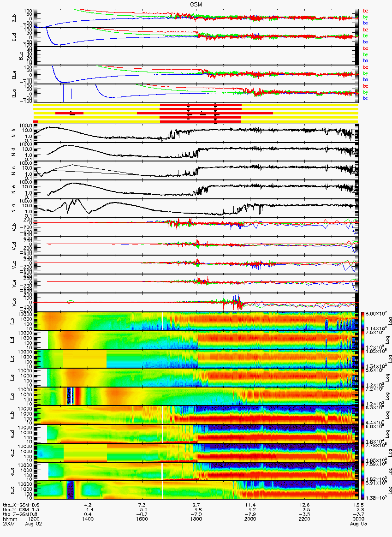Click the 1400 time tick label
The width and height of the screenshot is (392, 537).
(88, 518)
